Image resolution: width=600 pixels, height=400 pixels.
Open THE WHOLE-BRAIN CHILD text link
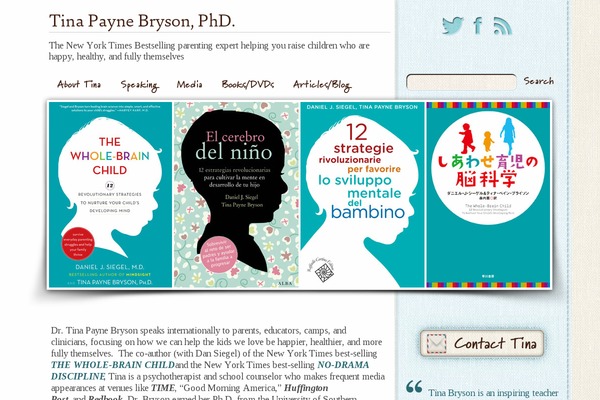(113, 365)
